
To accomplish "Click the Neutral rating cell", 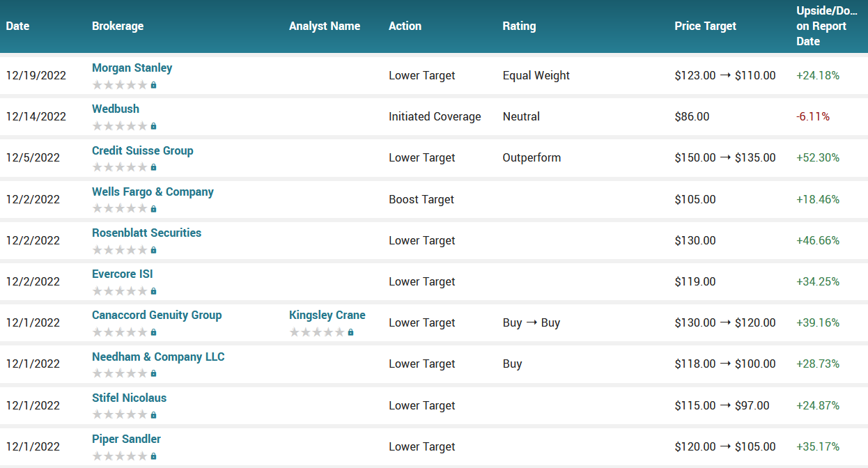I will (x=521, y=116).
